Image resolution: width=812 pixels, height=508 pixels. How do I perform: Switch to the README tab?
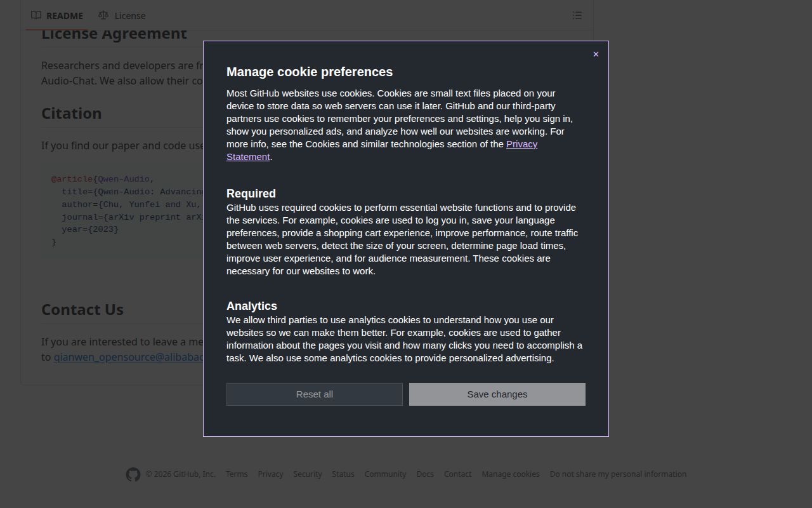57,15
